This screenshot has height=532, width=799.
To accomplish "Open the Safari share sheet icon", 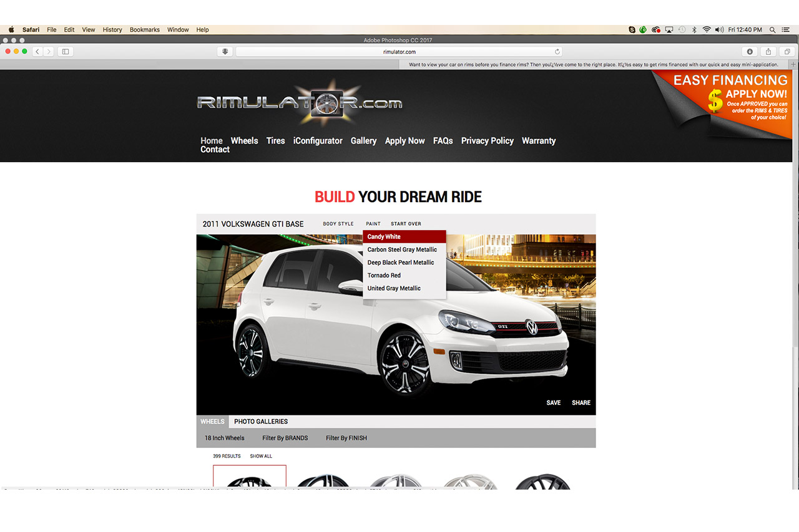I will pos(768,52).
